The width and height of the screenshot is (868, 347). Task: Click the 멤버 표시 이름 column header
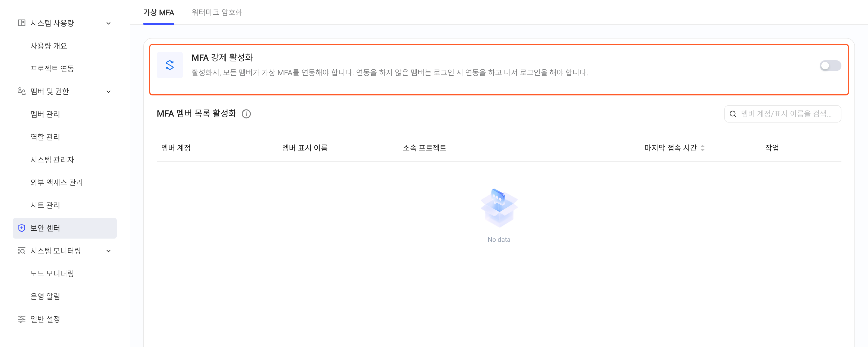coord(305,148)
